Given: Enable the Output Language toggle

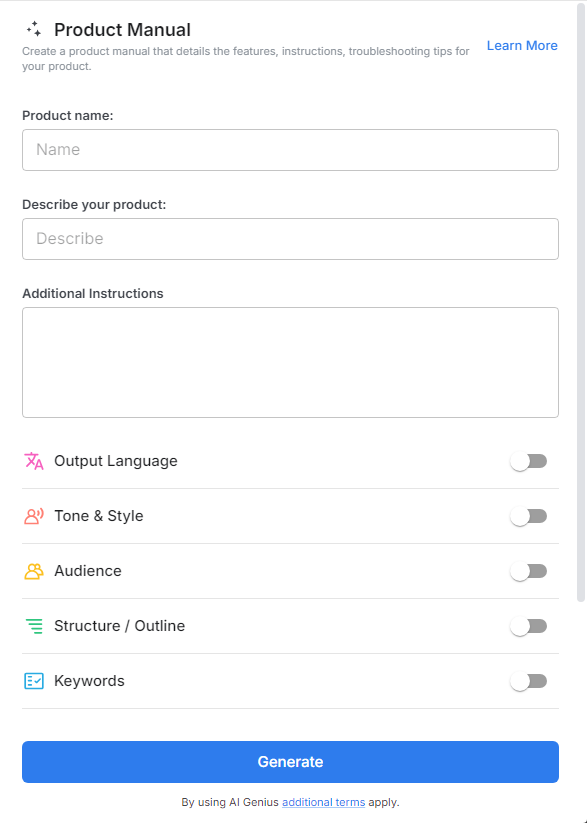Looking at the screenshot, I should point(529,461).
